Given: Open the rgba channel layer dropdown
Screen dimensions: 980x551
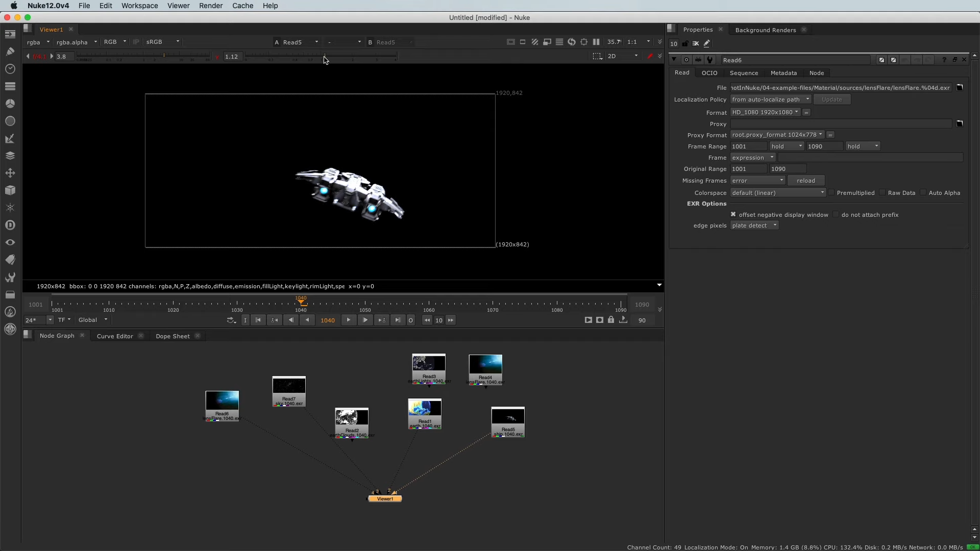Looking at the screenshot, I should click(x=38, y=42).
